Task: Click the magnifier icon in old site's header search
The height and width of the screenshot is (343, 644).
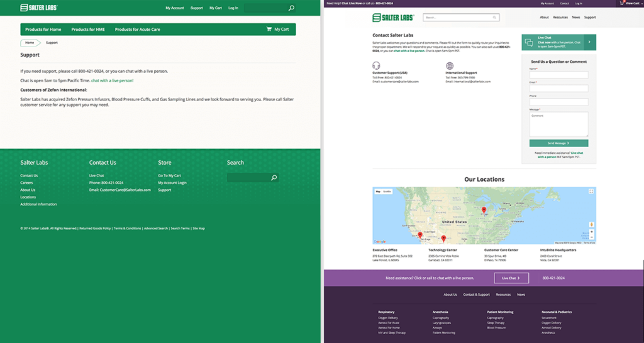Action: (x=291, y=8)
